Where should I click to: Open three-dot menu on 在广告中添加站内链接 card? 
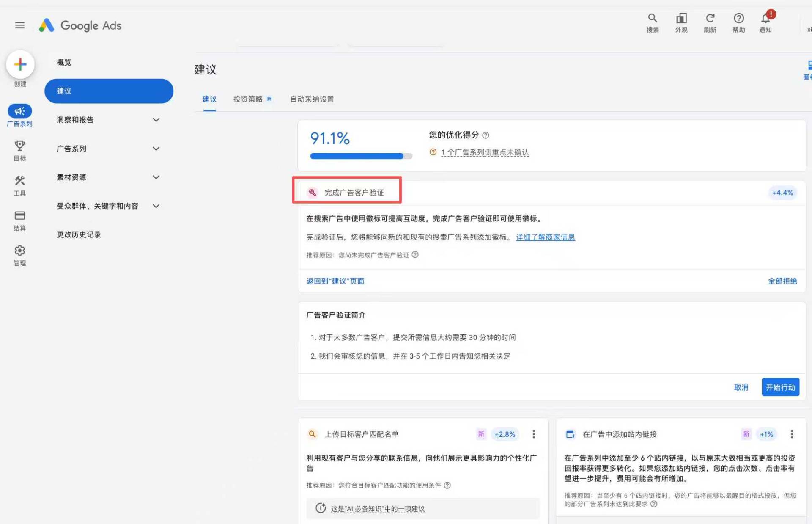(x=792, y=434)
